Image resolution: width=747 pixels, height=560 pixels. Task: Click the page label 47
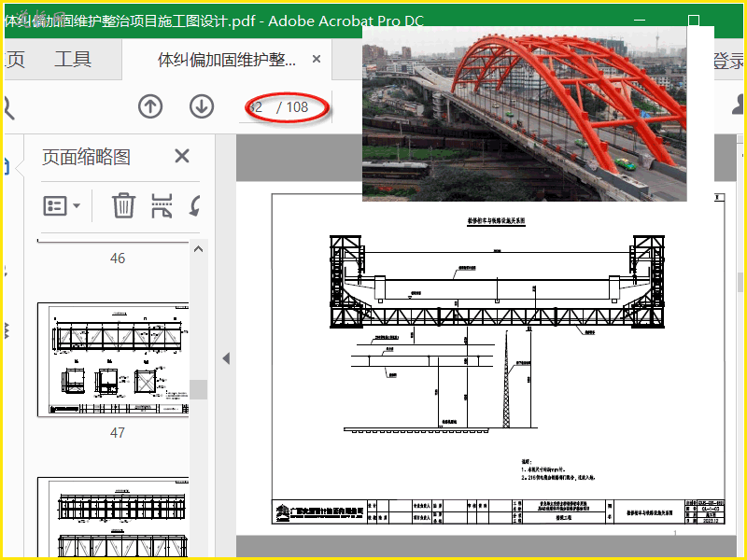[x=118, y=432]
